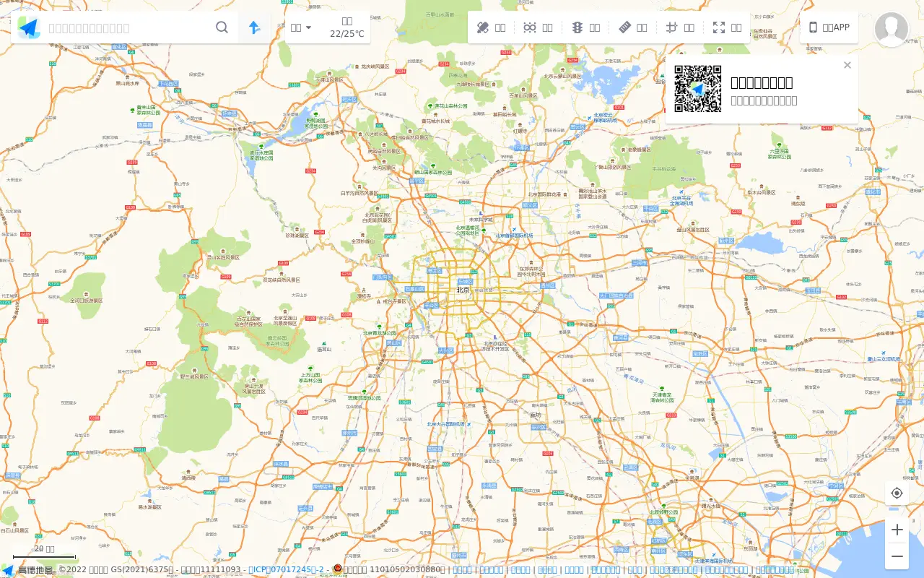Toggle the traffic-light icon layer
Viewport: 924px width, 578px height.
click(x=585, y=27)
